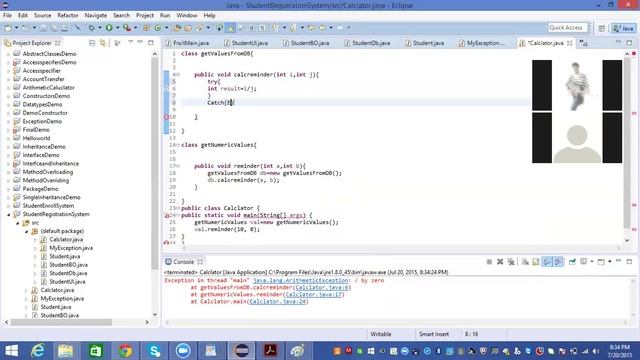Viewport: 640px width, 360px height.
Task: Click the New Java Class toolbar icon
Action: (158, 28)
